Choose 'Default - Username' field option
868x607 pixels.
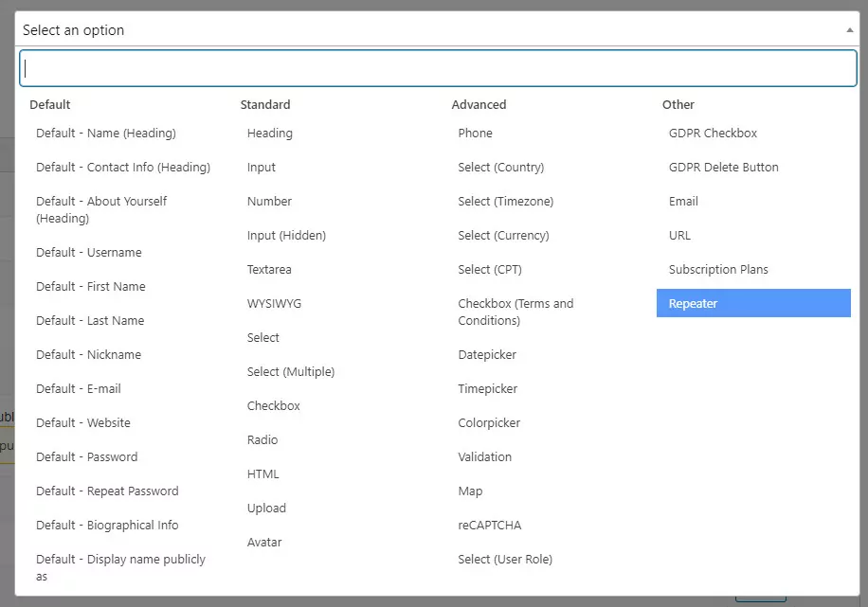(x=89, y=252)
